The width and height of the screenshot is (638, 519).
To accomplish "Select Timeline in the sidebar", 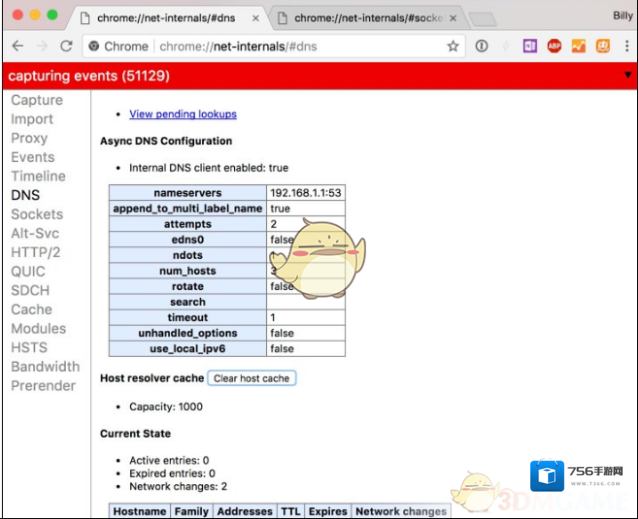I will click(38, 176).
